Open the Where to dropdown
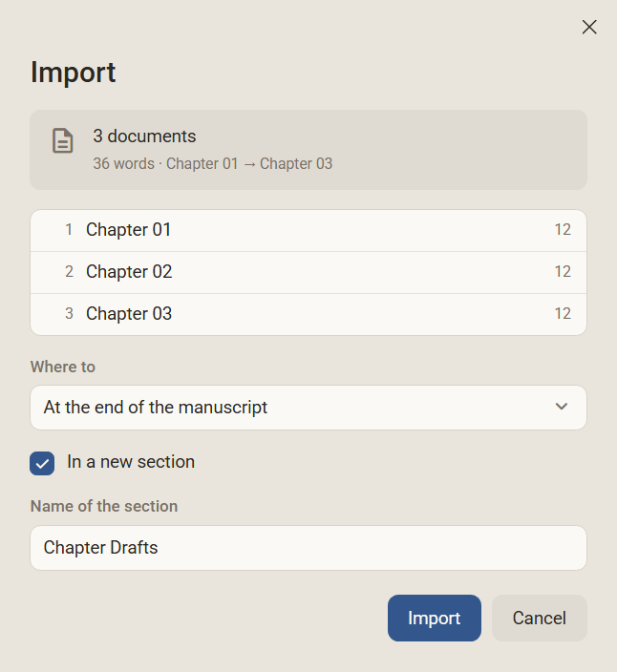The height and width of the screenshot is (672, 617). [x=308, y=408]
